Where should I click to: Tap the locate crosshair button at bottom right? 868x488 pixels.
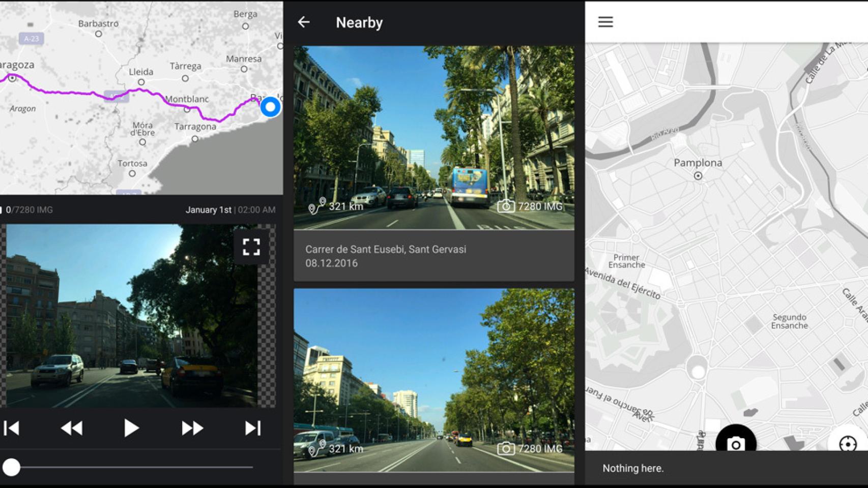pos(849,444)
